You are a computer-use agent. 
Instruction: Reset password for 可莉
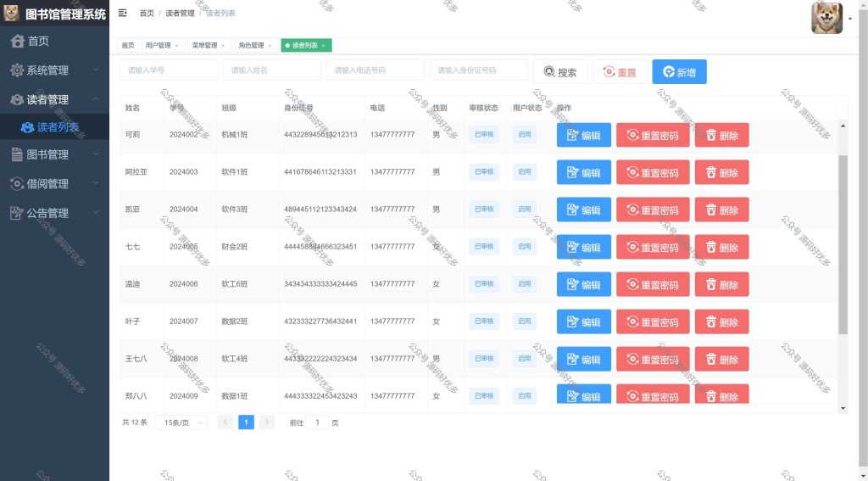click(653, 135)
